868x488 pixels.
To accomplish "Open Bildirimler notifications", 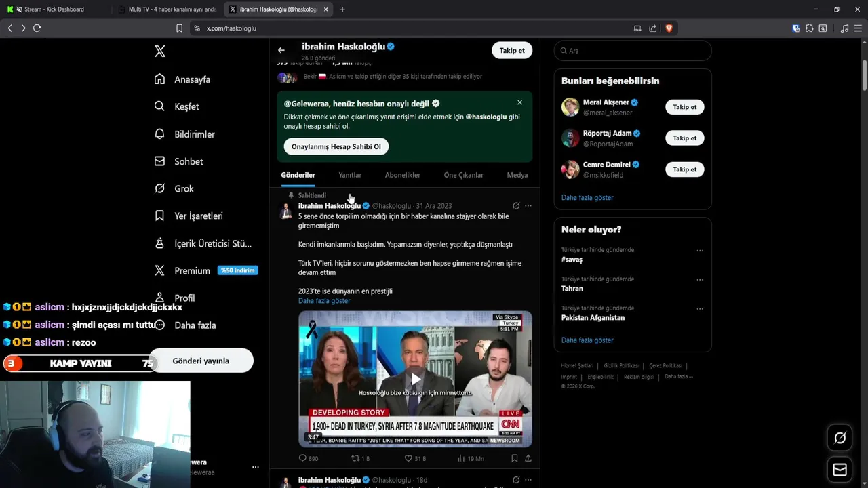I will pos(184,134).
